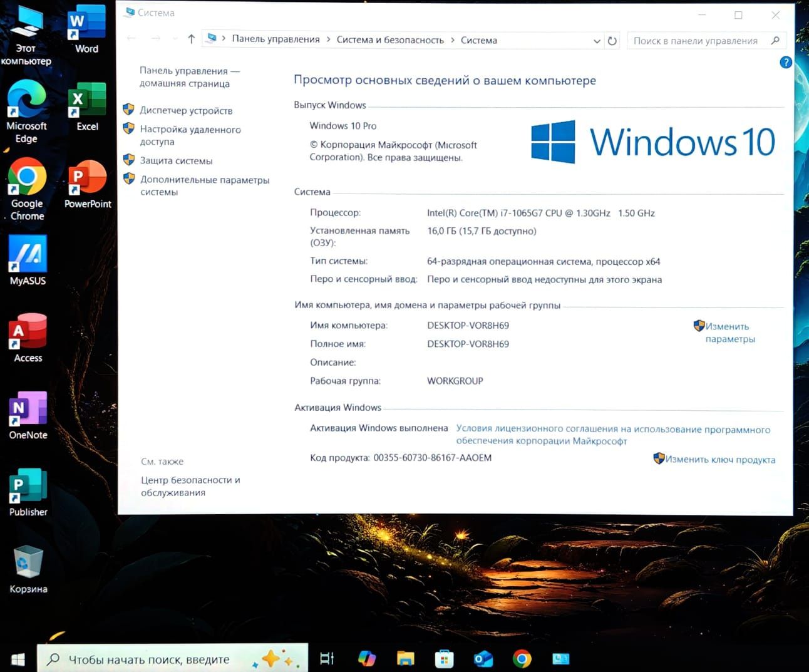Select the processor value Intel(R) Core(TM) i7-1065G7
Image resolution: width=809 pixels, height=672 pixels.
click(x=541, y=213)
